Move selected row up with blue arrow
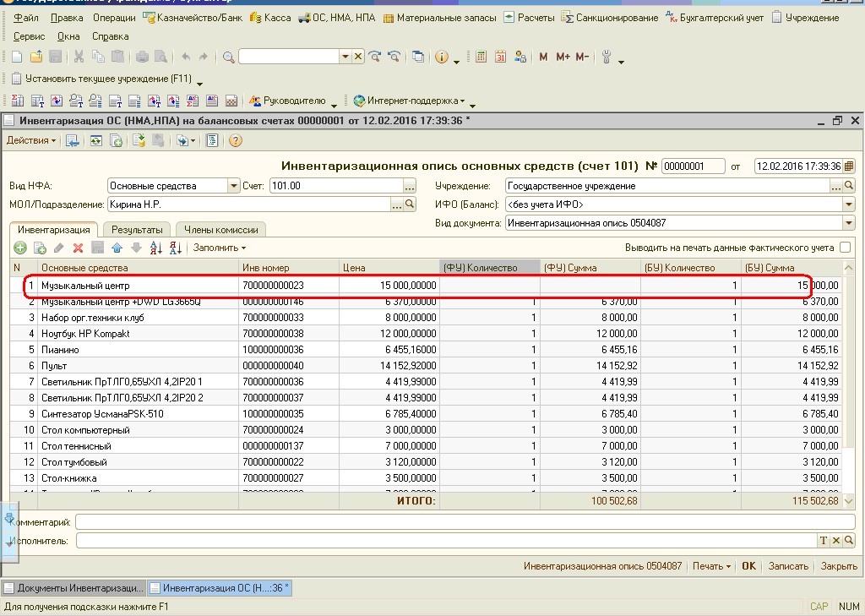Image resolution: width=865 pixels, height=616 pixels. pos(117,248)
